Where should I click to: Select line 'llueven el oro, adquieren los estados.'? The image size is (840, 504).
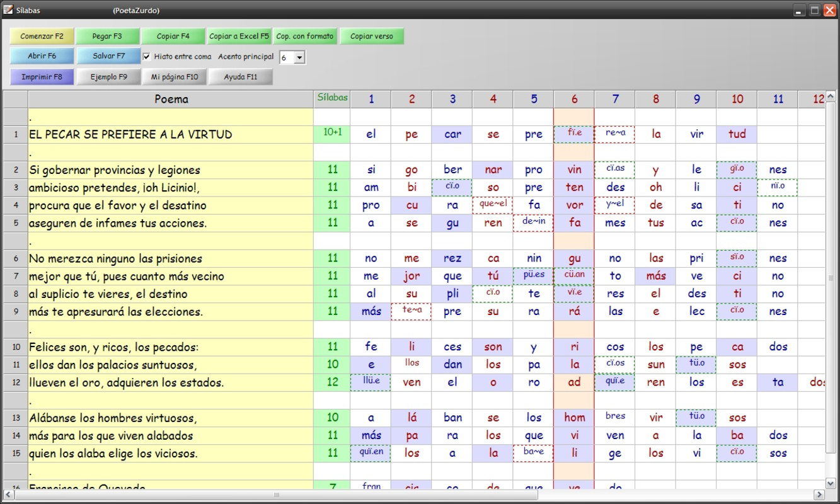tap(171, 382)
